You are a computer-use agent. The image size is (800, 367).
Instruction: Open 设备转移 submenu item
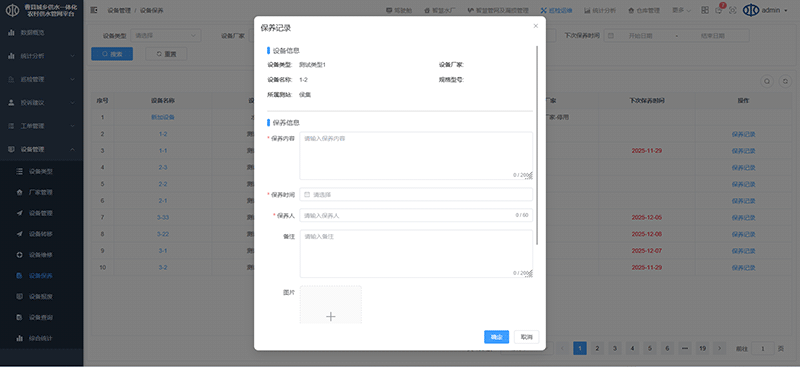(x=41, y=234)
